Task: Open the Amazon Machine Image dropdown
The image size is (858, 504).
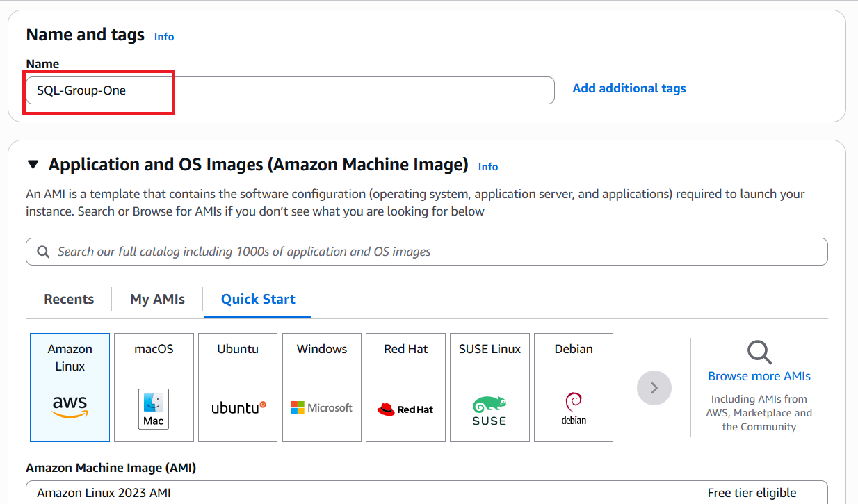Action: pos(426,492)
